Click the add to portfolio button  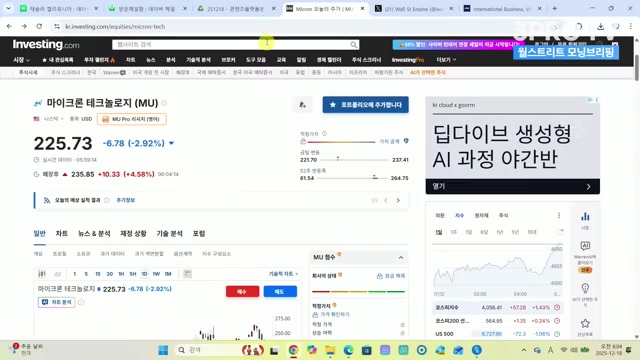click(365, 105)
